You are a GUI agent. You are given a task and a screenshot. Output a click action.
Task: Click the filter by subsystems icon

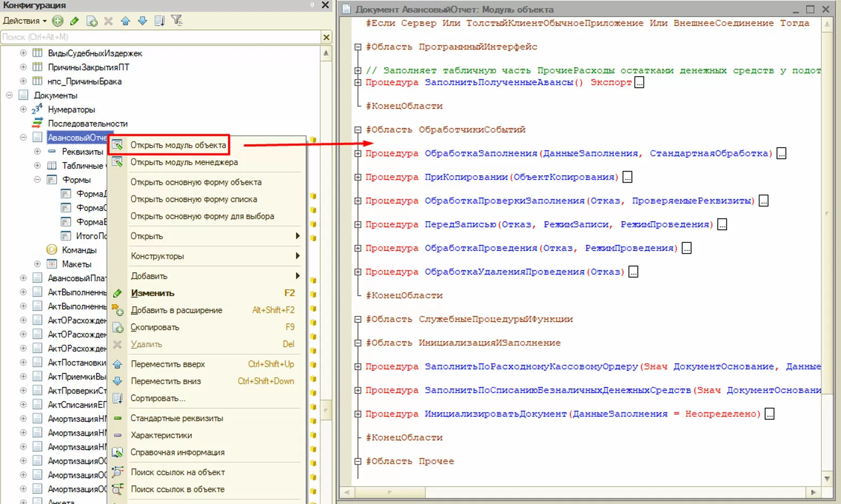point(176,21)
